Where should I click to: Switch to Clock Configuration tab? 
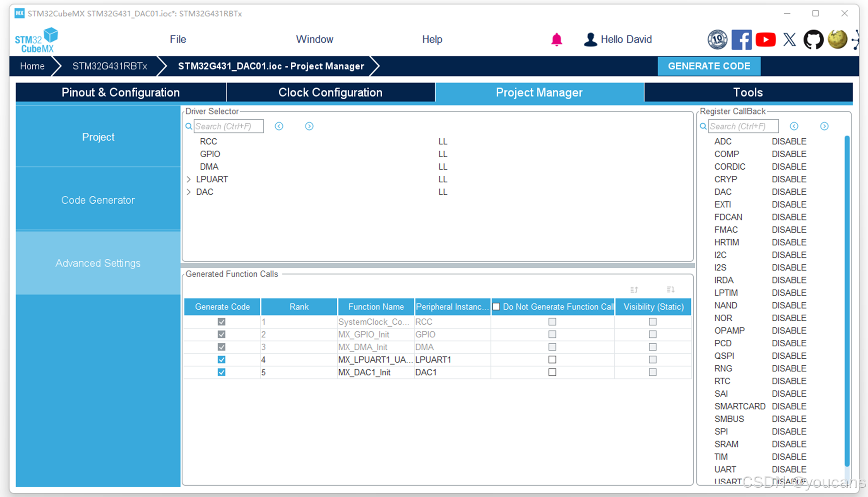pyautogui.click(x=330, y=92)
